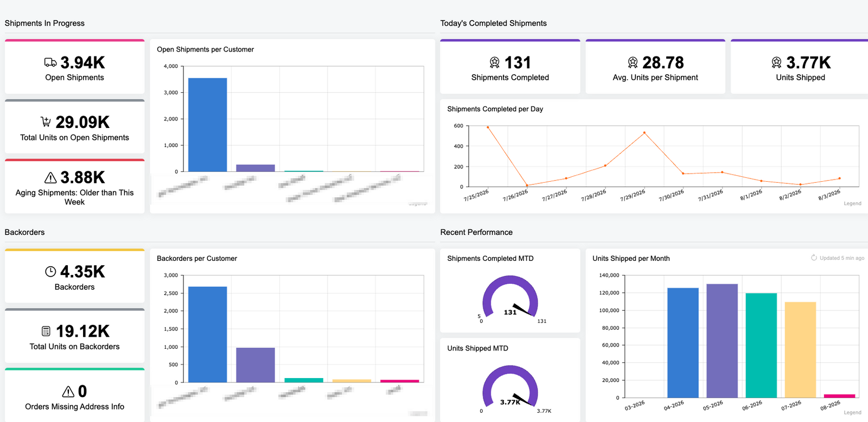Click the 'Shipments In Progress' section heading

coord(44,23)
